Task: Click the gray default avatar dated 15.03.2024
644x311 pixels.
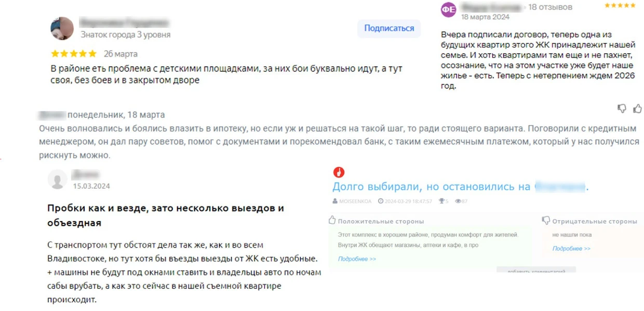Action: pyautogui.click(x=57, y=179)
